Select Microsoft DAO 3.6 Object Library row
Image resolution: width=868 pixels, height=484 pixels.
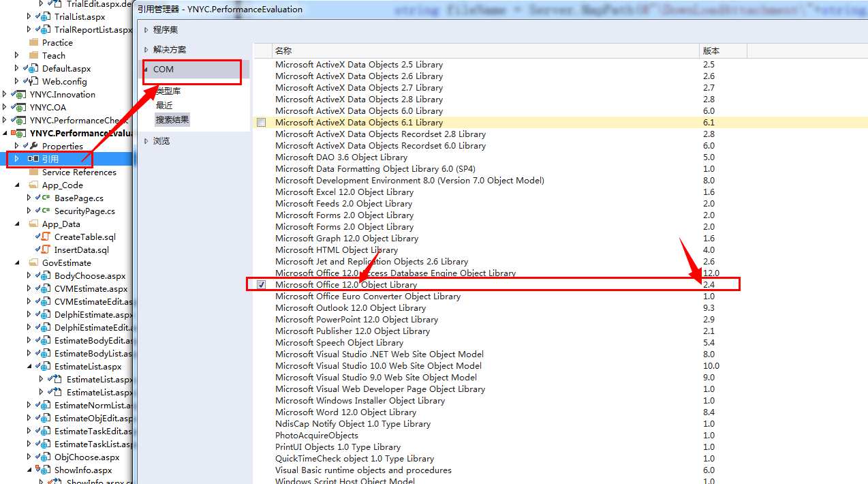[x=560, y=157]
